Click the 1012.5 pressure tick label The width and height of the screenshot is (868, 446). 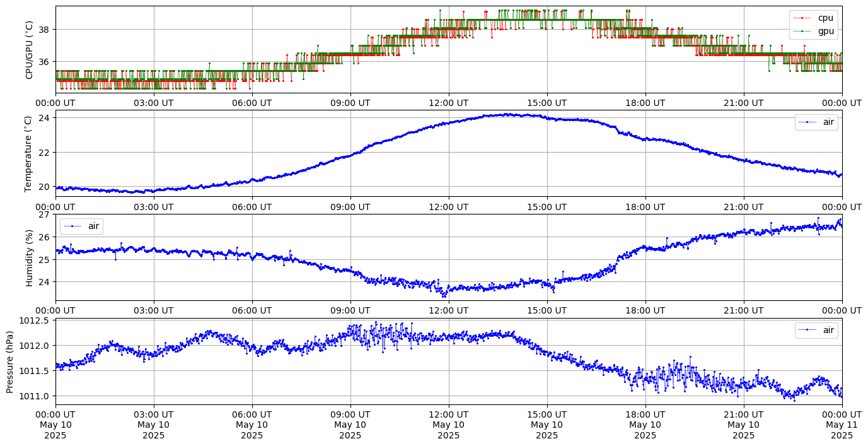(36, 320)
